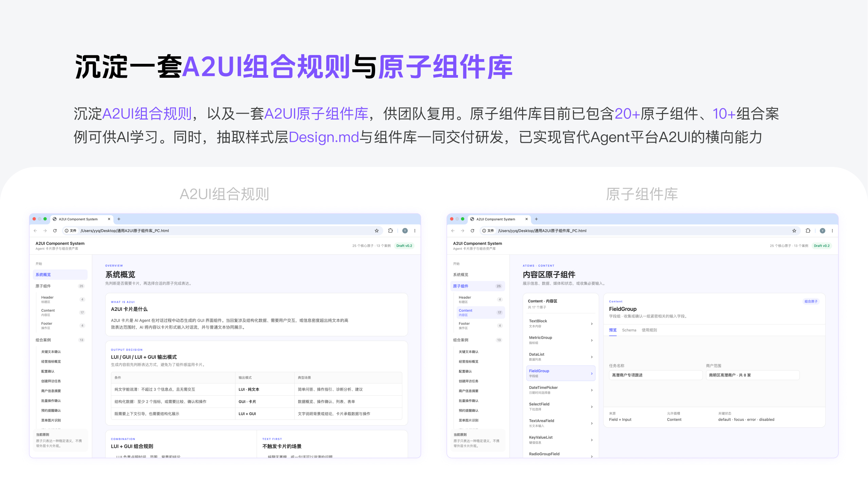This screenshot has width=868, height=488.
Task: Close the tab in right browser window
Action: click(527, 219)
